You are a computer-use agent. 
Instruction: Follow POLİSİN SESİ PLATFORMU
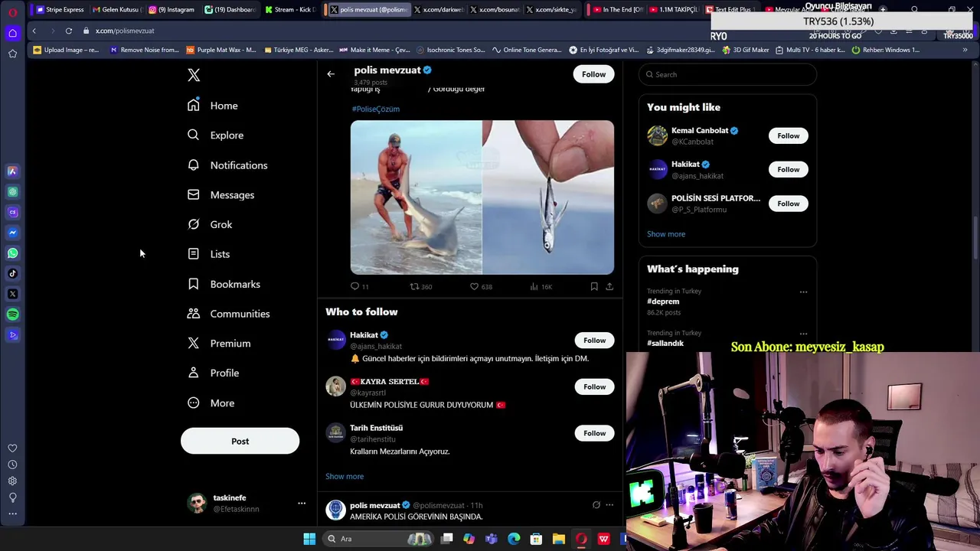click(788, 204)
